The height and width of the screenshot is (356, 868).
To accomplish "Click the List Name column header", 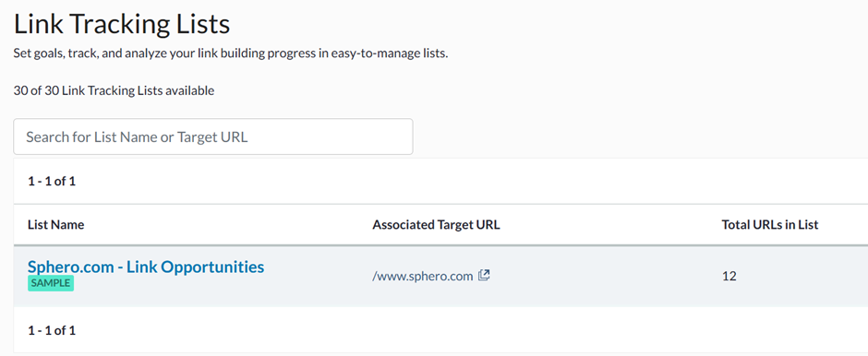I will (x=56, y=225).
